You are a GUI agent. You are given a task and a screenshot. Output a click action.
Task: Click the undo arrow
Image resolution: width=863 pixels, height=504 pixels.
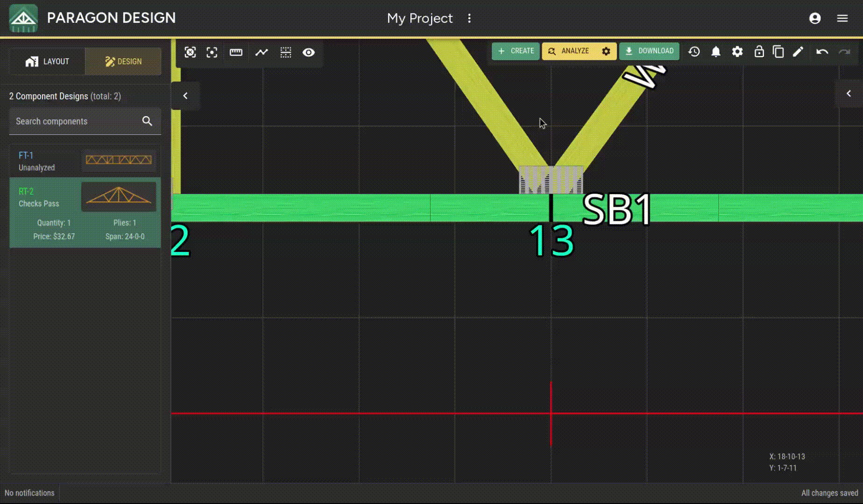[x=822, y=51]
